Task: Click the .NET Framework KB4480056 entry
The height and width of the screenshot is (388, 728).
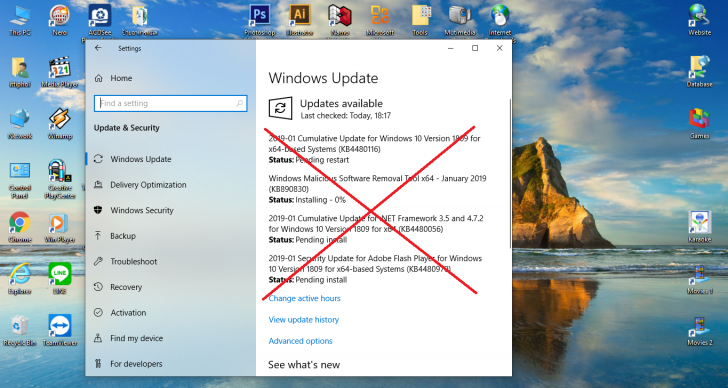Action: tap(376, 229)
